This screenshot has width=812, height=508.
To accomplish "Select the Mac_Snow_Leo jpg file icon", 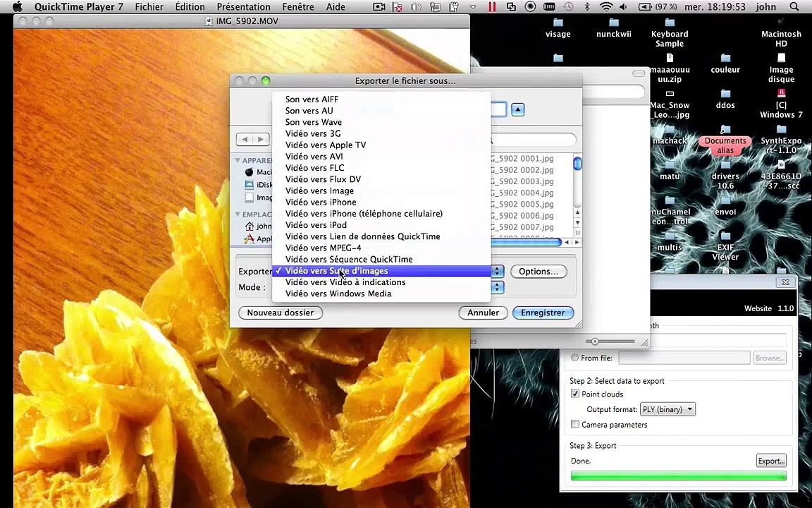I will 670,94.
